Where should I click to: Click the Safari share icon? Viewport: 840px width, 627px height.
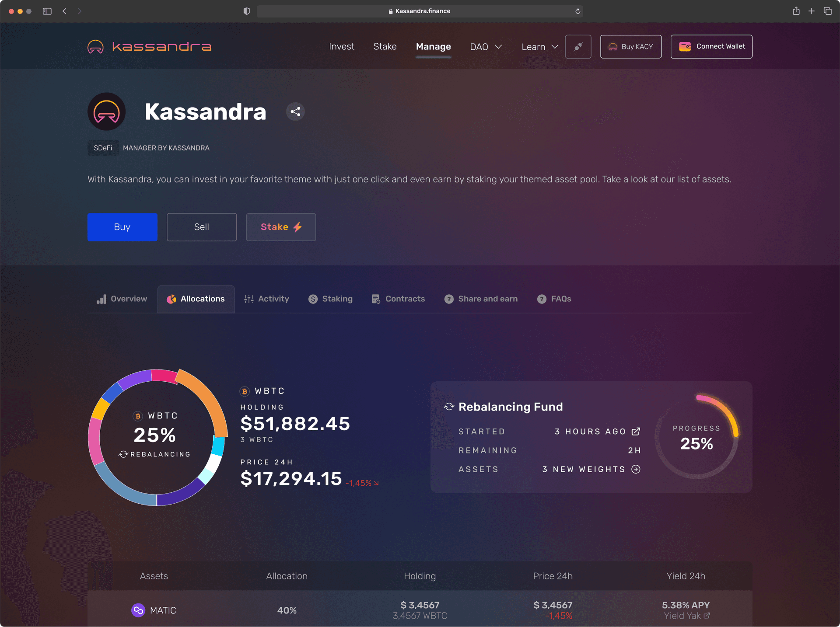[796, 11]
